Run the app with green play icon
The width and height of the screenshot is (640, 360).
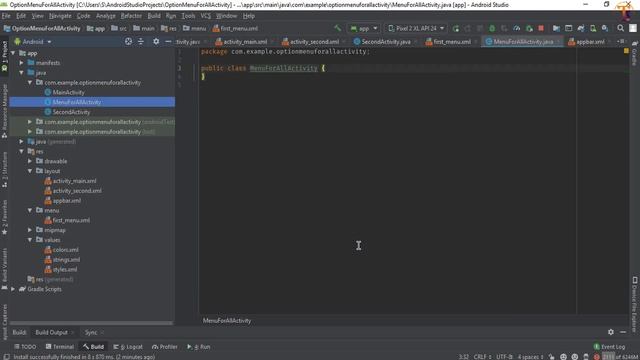pyautogui.click(x=456, y=28)
